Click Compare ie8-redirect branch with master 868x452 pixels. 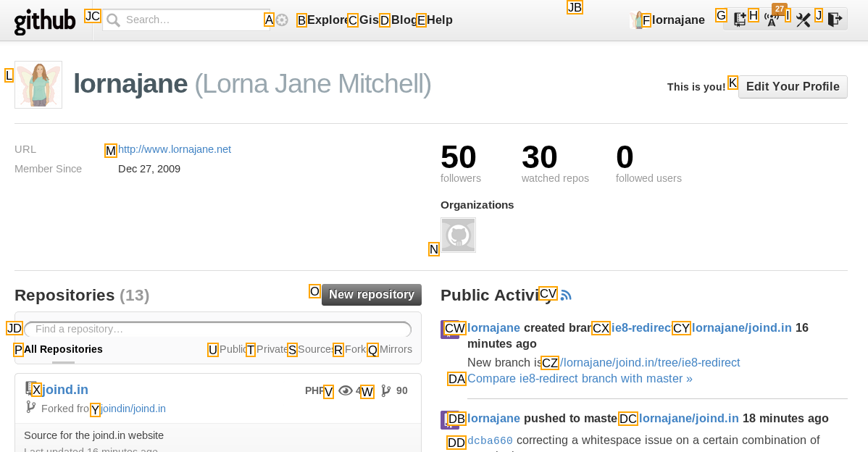click(x=580, y=378)
